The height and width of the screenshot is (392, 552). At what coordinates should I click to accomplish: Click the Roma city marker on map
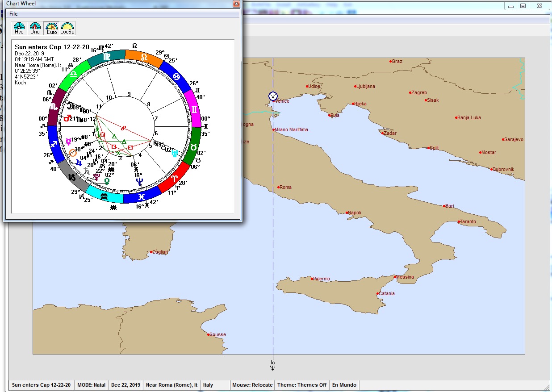[279, 188]
